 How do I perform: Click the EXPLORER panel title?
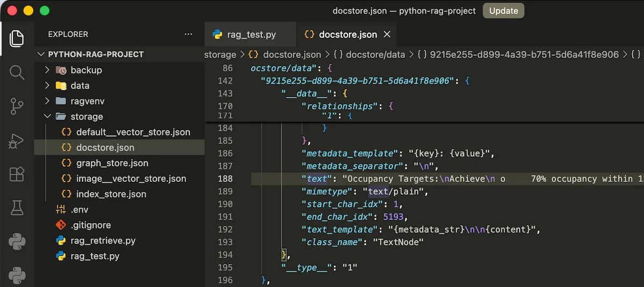tap(68, 34)
